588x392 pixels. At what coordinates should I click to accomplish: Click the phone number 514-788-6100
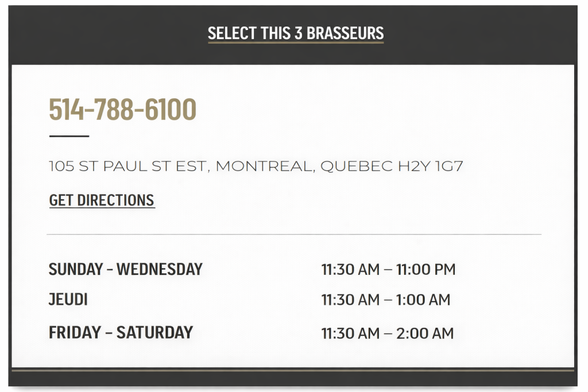point(123,108)
